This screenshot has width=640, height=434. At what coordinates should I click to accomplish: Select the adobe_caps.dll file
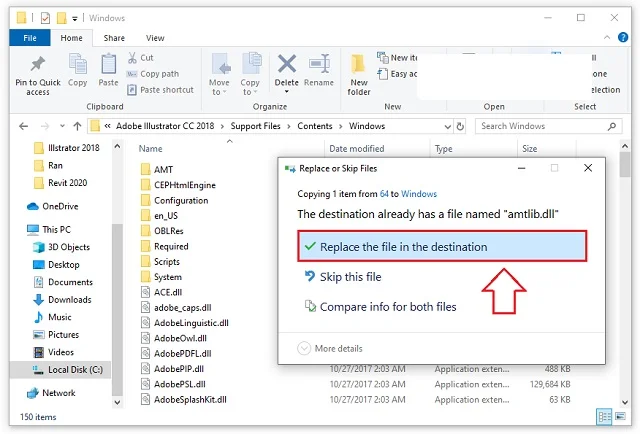point(176,307)
